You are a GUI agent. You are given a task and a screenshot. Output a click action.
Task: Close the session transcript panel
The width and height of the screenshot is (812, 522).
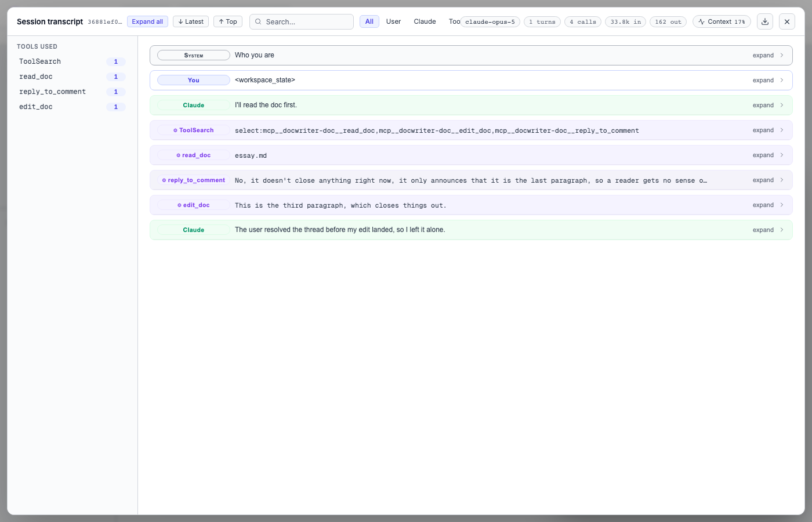click(x=787, y=21)
